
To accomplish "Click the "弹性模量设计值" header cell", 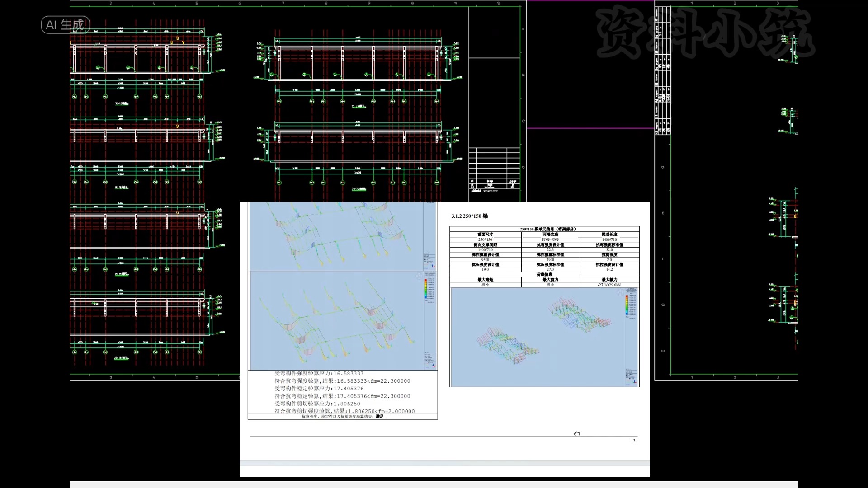I will coord(485,255).
